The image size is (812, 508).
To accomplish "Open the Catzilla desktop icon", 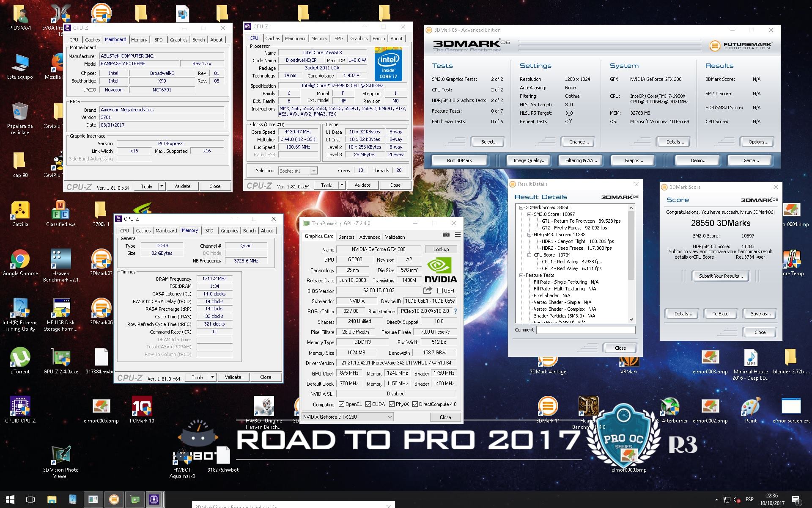I will click(x=20, y=214).
